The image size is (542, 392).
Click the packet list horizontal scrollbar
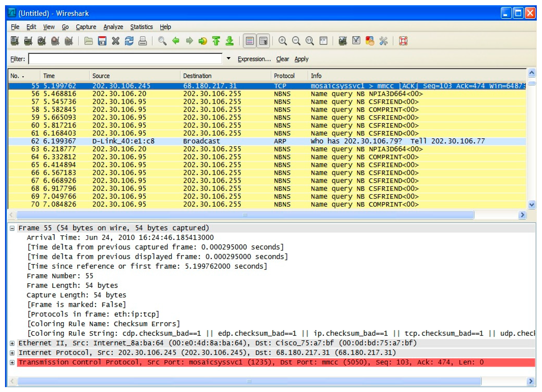(245, 215)
